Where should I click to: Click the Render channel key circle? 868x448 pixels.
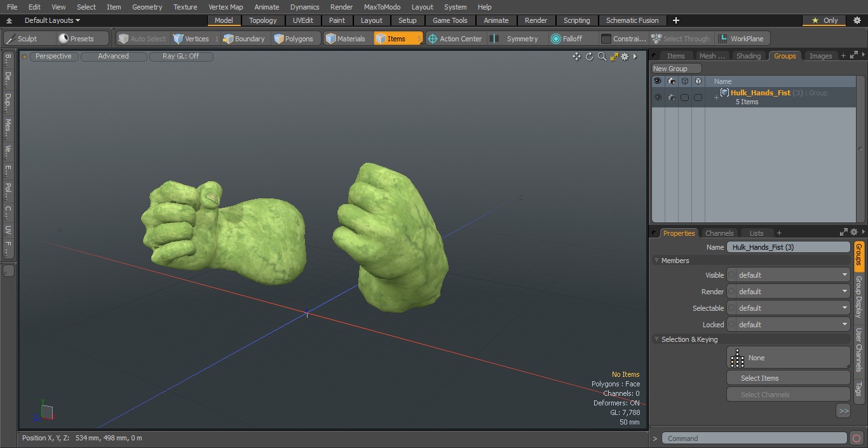[x=731, y=292]
